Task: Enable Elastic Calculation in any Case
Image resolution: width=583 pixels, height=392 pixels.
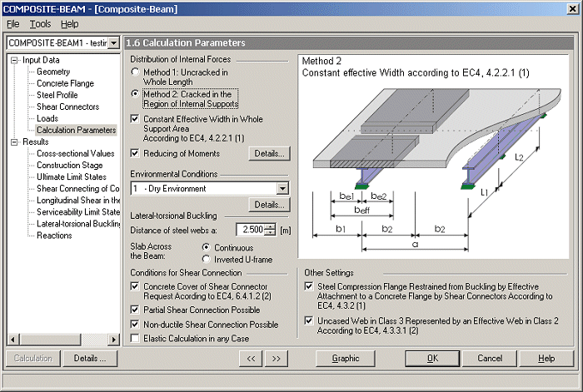Action: coord(135,338)
